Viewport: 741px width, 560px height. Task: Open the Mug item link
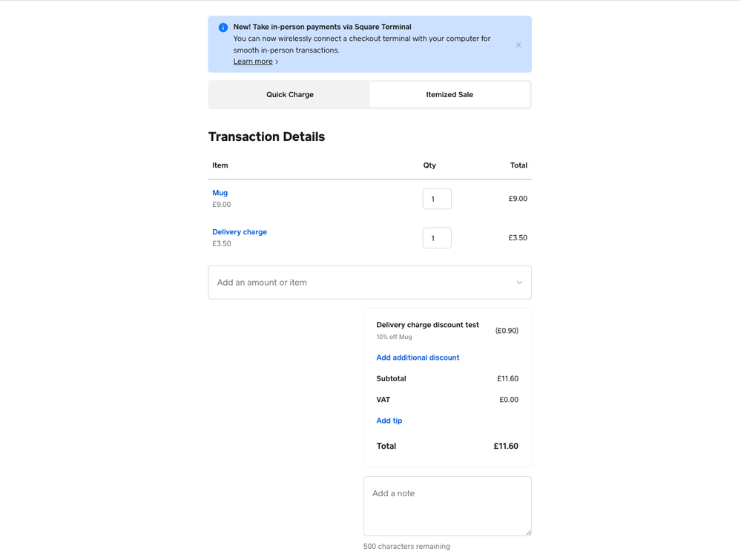point(220,193)
